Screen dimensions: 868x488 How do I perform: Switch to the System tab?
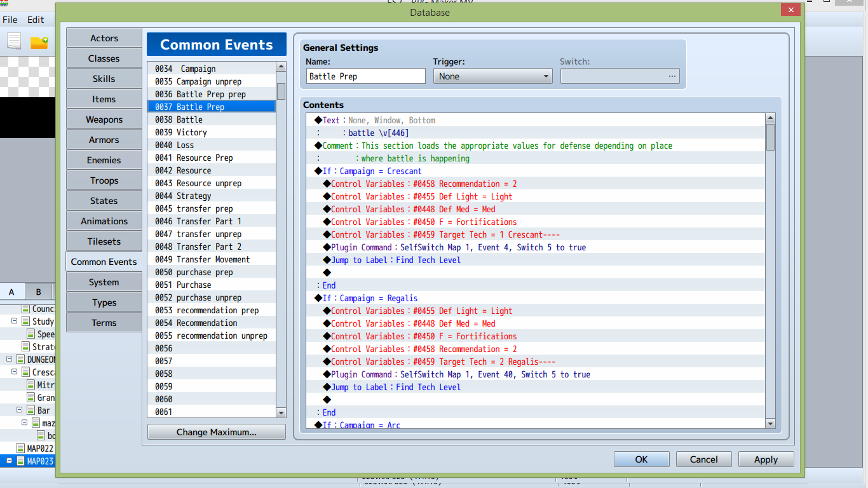click(x=104, y=282)
